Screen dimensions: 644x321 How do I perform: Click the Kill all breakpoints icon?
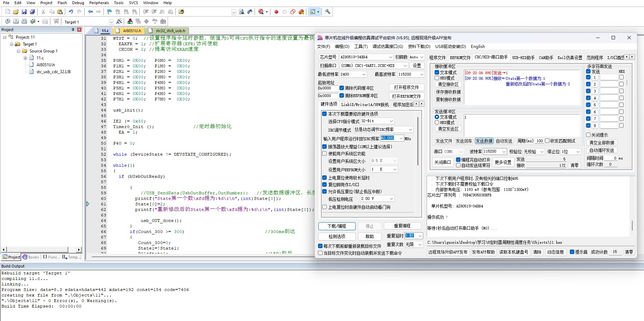click(x=301, y=12)
